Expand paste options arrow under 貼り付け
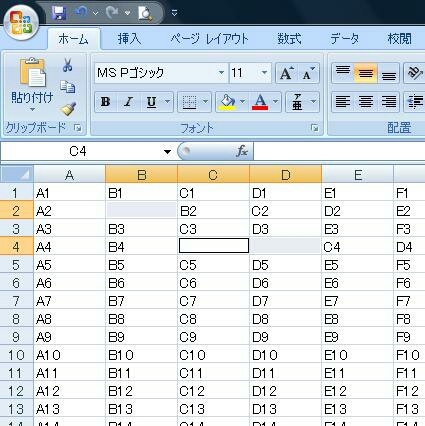 click(x=32, y=109)
